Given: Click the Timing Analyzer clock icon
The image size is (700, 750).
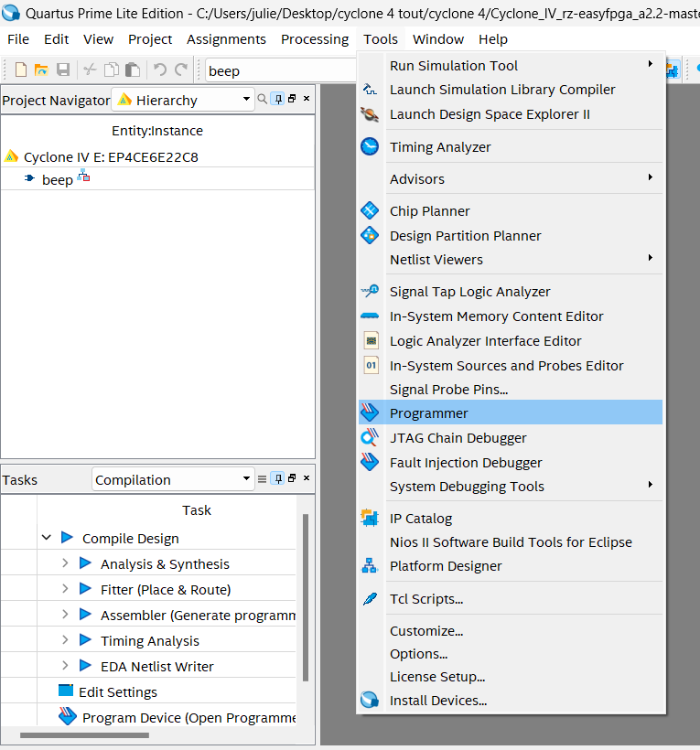Looking at the screenshot, I should tap(370, 146).
